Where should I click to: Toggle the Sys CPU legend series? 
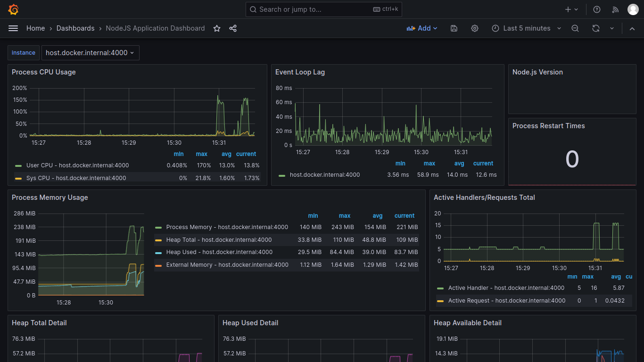point(76,178)
